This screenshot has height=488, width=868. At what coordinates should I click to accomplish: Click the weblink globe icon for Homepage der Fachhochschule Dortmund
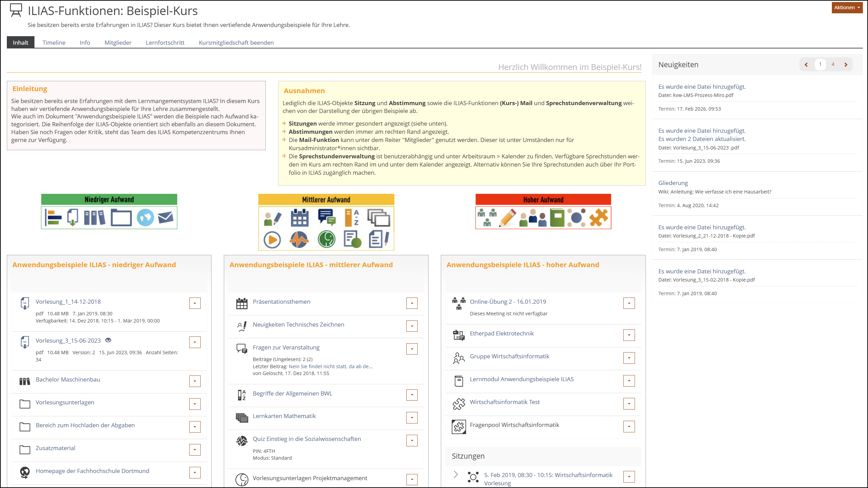[x=25, y=472]
